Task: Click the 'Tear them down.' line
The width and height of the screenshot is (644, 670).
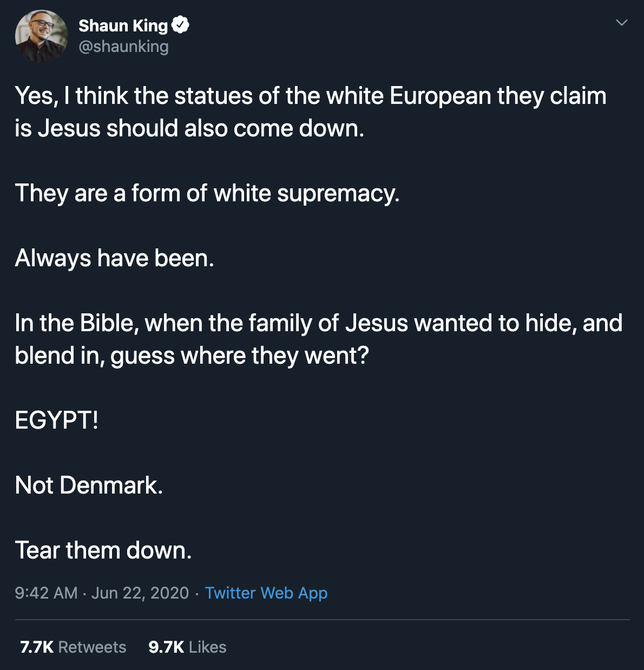Action: (103, 550)
